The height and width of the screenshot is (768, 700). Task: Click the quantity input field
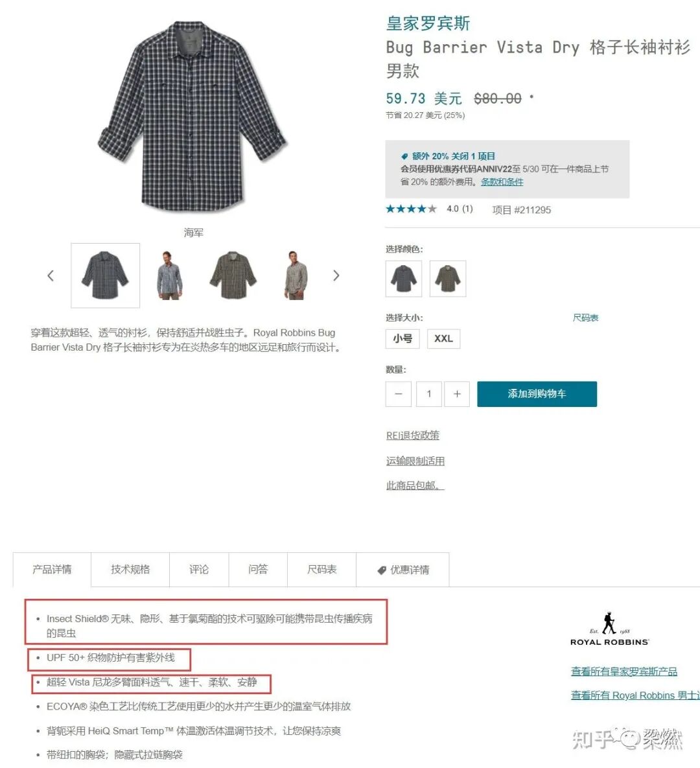(x=428, y=394)
